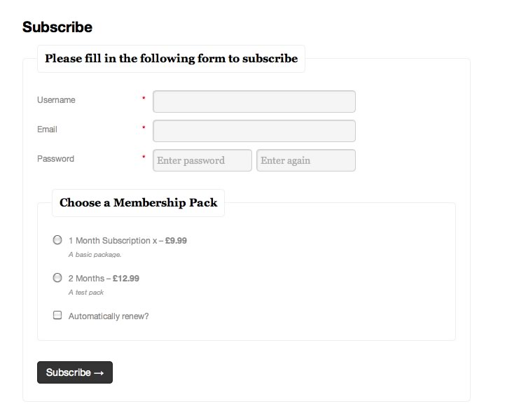Select the "Enter again" password confirmation field

(305, 160)
